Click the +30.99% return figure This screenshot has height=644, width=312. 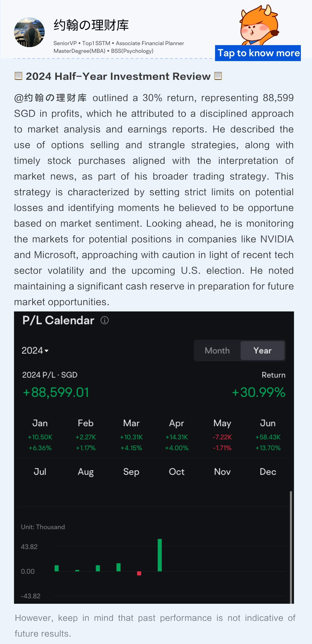258,392
